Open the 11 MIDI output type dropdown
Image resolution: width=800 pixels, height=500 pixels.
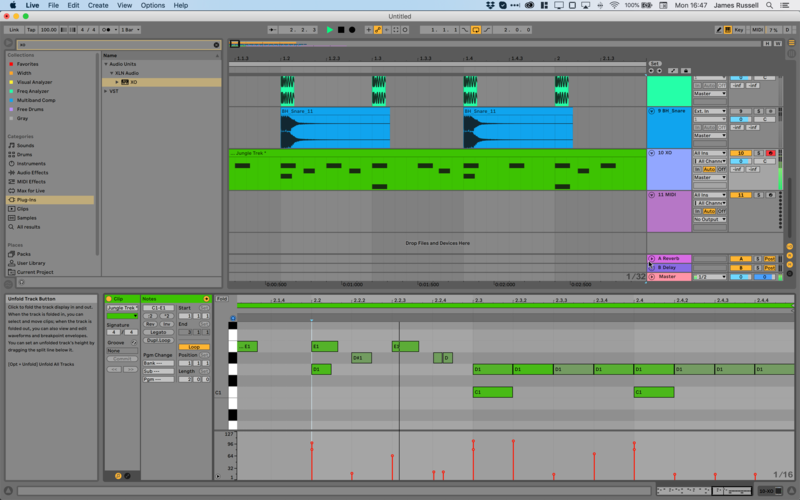[x=709, y=219]
